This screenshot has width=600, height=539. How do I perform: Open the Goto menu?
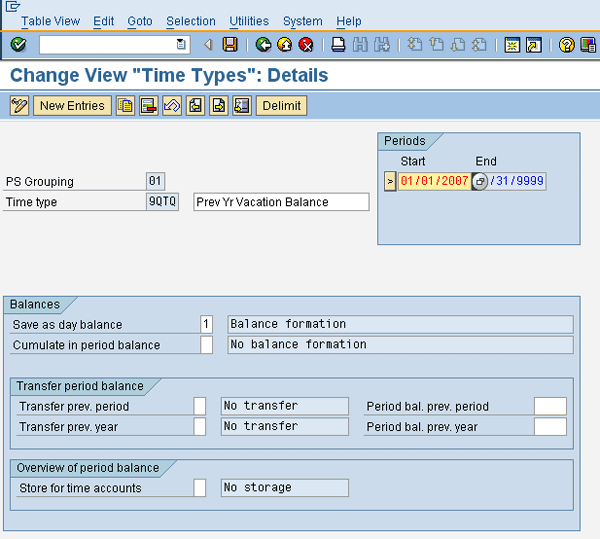pos(140,21)
